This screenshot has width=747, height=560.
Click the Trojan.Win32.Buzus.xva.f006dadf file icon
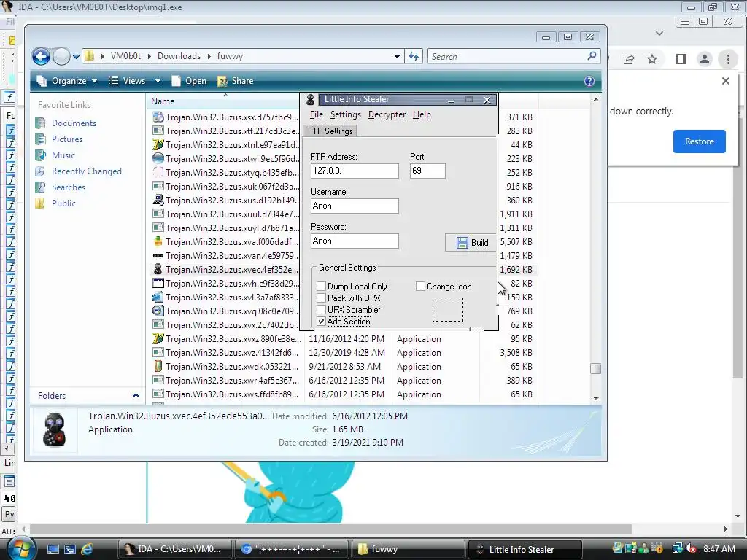click(158, 241)
